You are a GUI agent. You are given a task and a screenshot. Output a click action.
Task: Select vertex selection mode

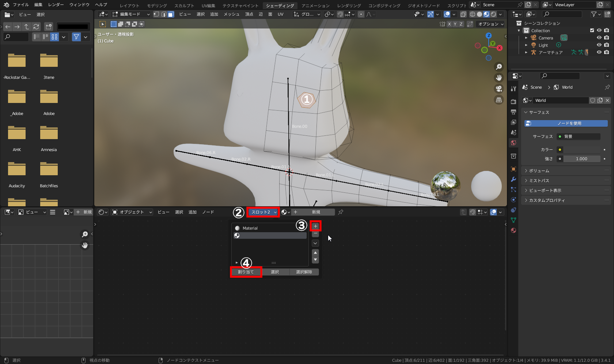pyautogui.click(x=156, y=14)
